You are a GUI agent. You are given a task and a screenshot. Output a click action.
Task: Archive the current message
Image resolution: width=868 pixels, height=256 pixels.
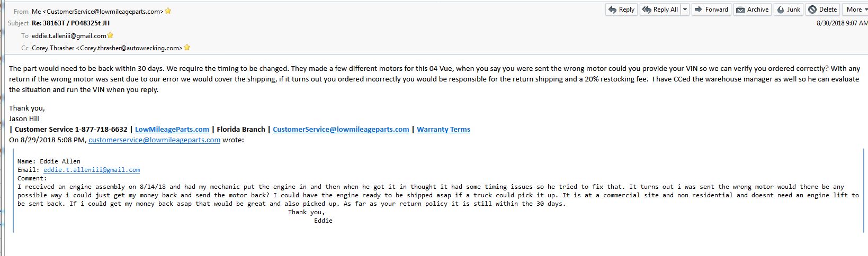pos(753,10)
